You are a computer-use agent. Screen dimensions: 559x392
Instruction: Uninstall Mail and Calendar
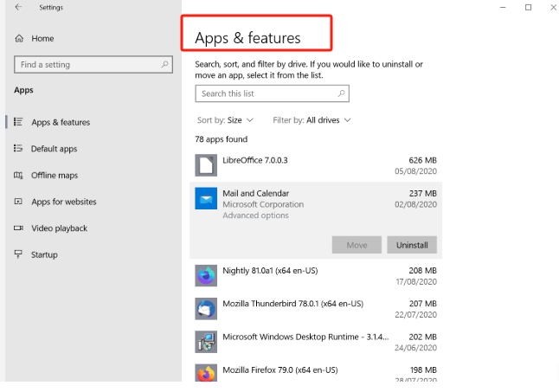click(412, 245)
